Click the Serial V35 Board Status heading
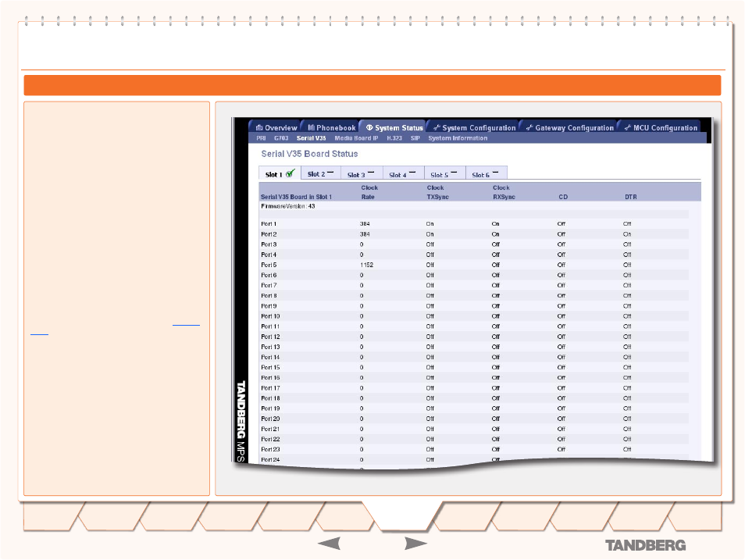 point(309,154)
